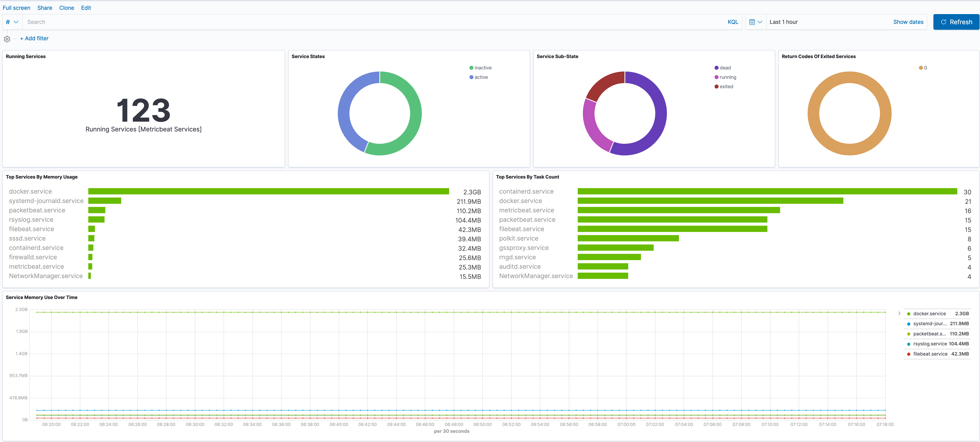Screen dimensions: 980x442
Task: Click filebeat.service red legend dot
Action: point(909,354)
